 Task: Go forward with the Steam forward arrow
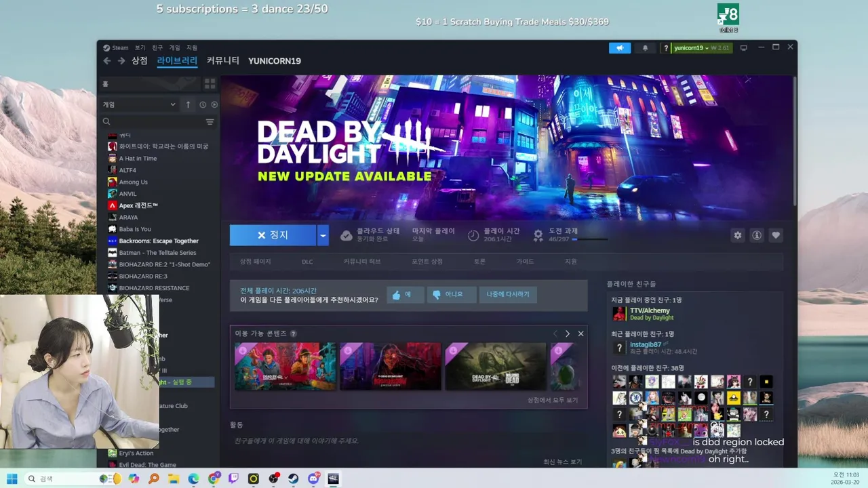pos(121,61)
